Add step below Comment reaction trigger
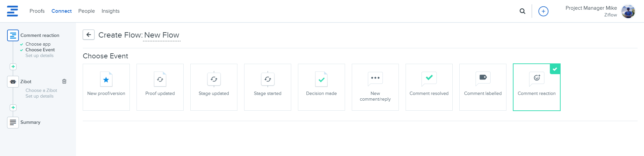The height and width of the screenshot is (156, 644). pyautogui.click(x=13, y=67)
